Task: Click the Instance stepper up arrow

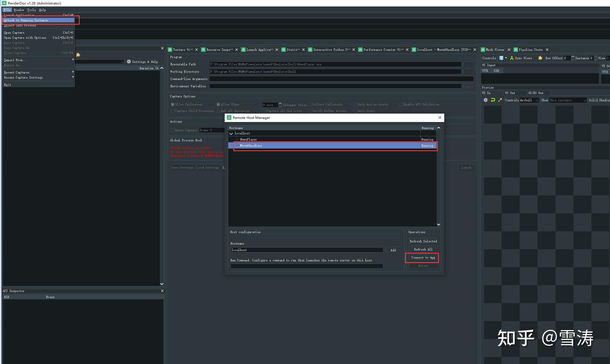Action: click(x=596, y=56)
